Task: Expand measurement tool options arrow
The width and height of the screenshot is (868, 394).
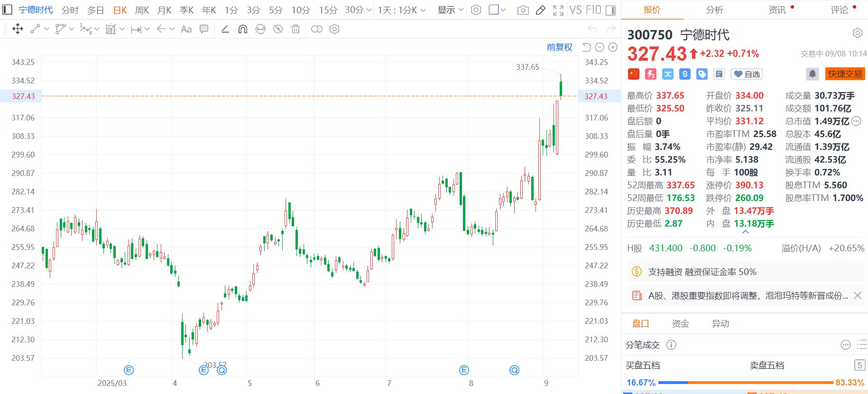Action: (122, 29)
